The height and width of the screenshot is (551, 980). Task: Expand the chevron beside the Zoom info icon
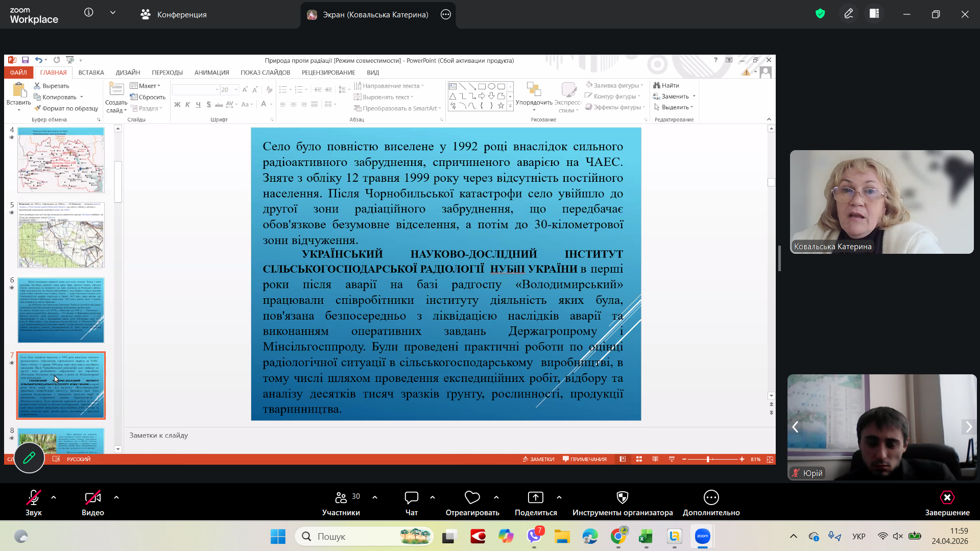point(113,13)
